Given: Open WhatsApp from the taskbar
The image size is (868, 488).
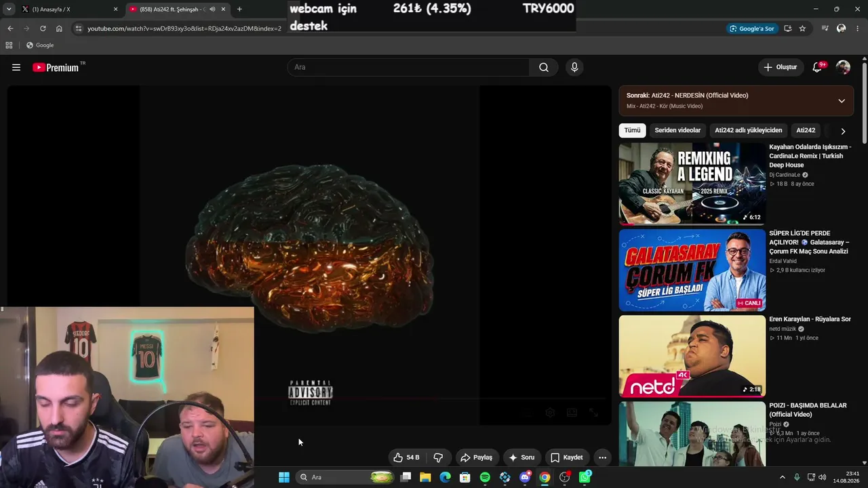Looking at the screenshot, I should (x=585, y=477).
